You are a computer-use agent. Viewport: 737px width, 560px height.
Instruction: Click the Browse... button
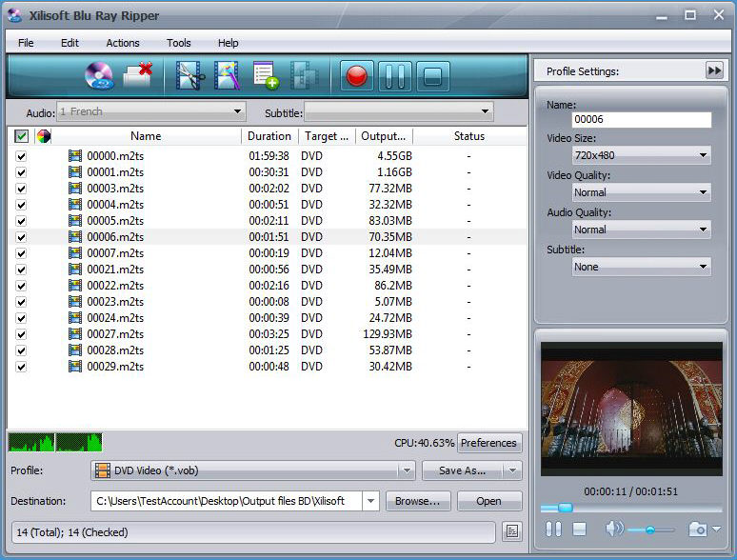pos(418,501)
